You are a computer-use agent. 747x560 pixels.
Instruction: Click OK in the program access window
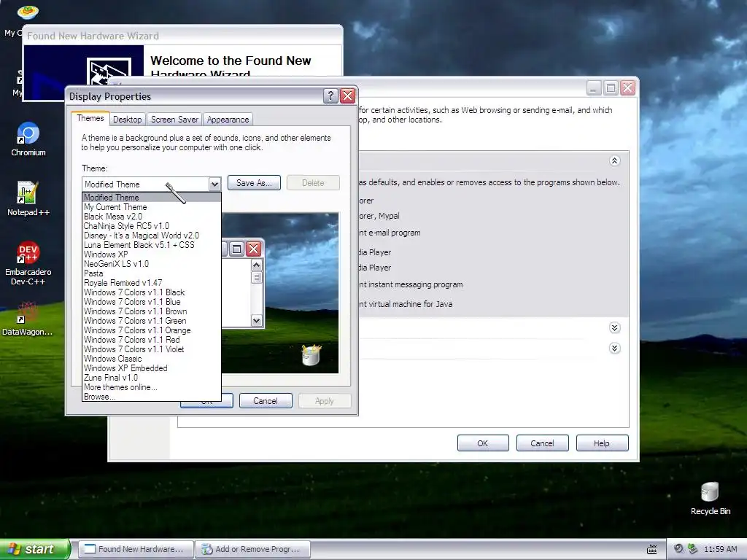click(483, 443)
